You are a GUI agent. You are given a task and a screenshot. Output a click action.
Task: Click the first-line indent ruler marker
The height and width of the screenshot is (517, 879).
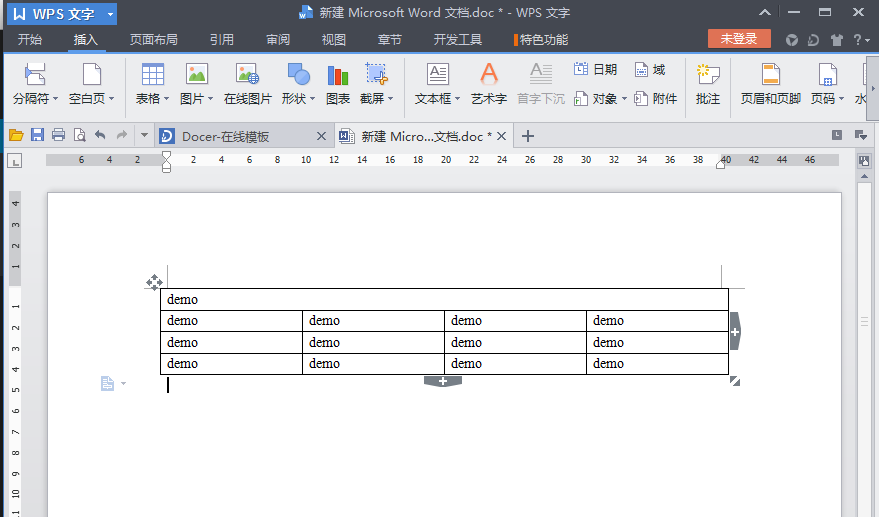tap(166, 155)
